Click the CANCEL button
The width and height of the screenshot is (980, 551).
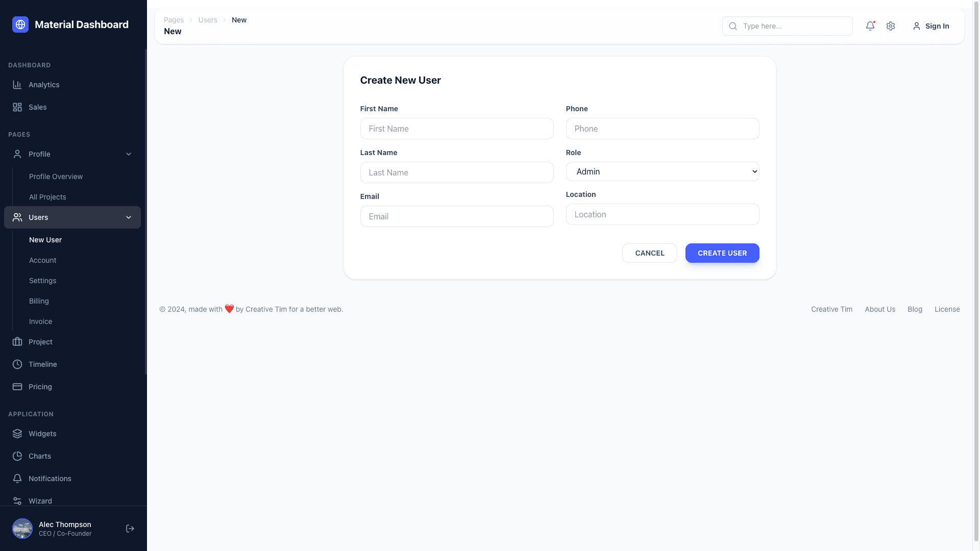649,253
